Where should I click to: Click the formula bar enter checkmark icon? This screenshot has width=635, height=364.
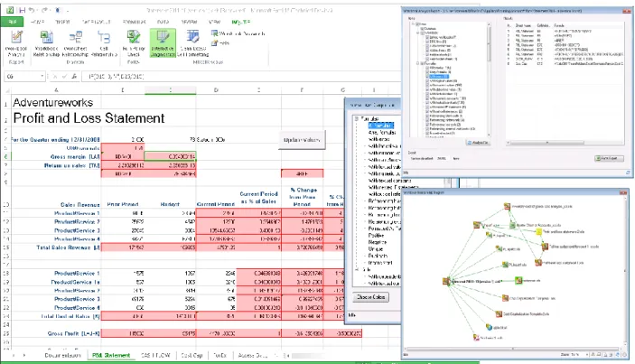[x=64, y=76]
